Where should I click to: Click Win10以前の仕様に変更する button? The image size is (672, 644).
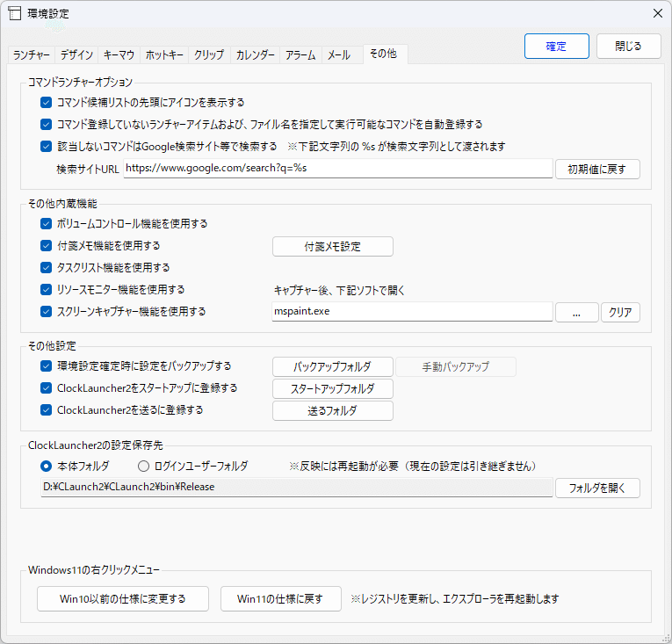point(123,598)
